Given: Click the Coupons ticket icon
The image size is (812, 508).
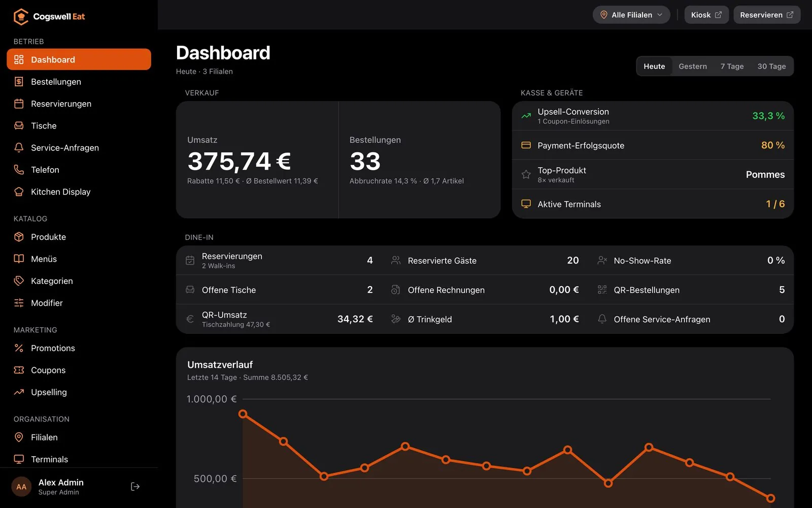Looking at the screenshot, I should [x=19, y=370].
